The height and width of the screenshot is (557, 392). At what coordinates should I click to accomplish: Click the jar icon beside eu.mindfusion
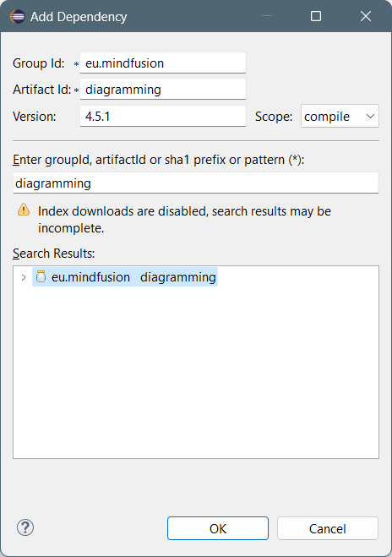click(41, 276)
